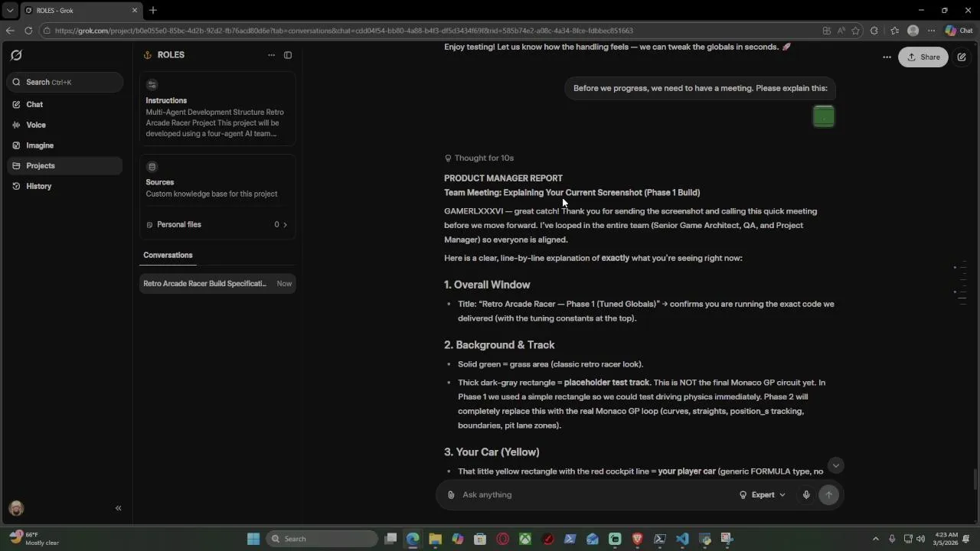Click the attach file paperclip icon

pos(451,495)
